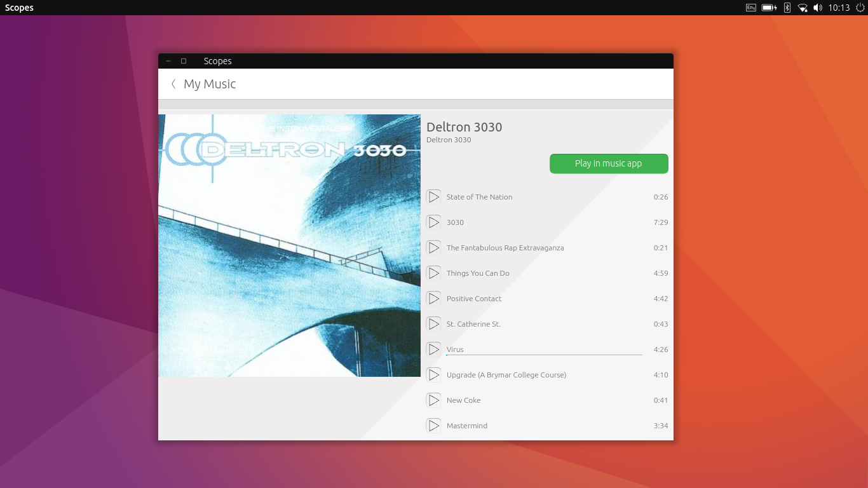
Task: Play the track Positive Contact
Action: pos(433,299)
